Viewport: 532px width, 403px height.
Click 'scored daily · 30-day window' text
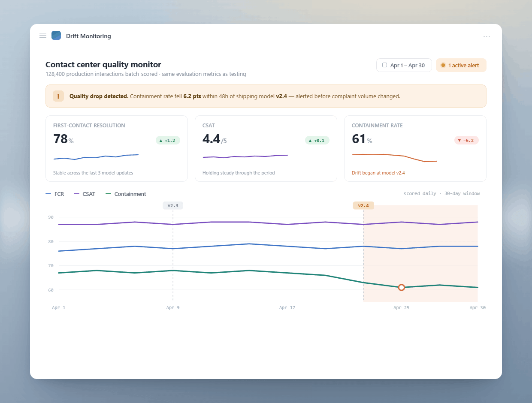click(x=441, y=194)
